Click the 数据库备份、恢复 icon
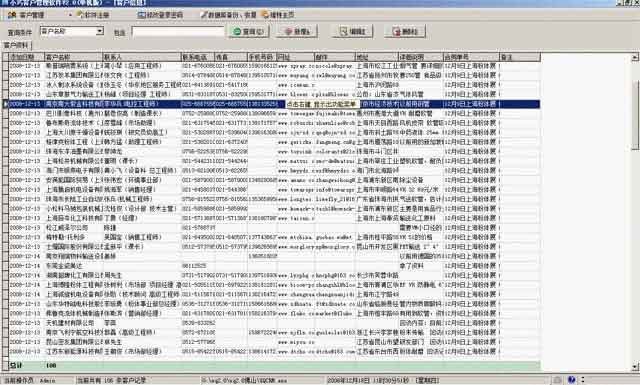Screen dimensions: 640x385 point(204,15)
